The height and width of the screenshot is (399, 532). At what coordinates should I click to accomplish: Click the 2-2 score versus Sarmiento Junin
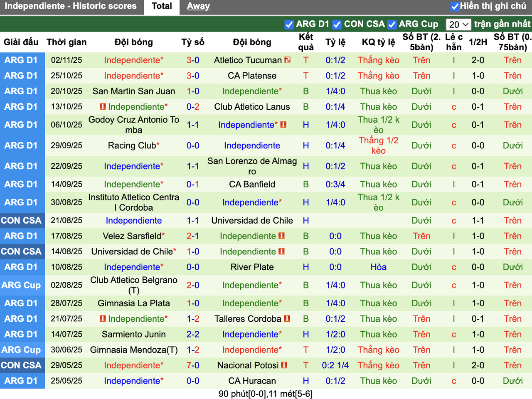[193, 334]
